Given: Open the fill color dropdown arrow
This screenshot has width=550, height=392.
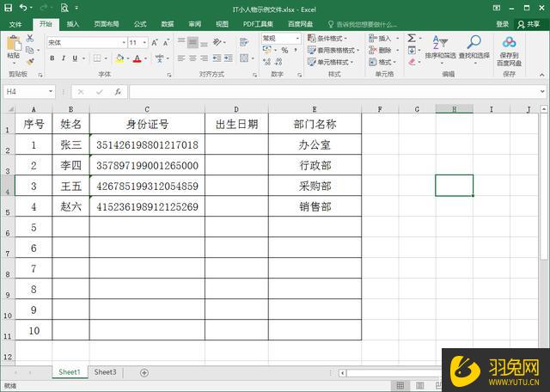Looking at the screenshot, I should tap(128, 58).
